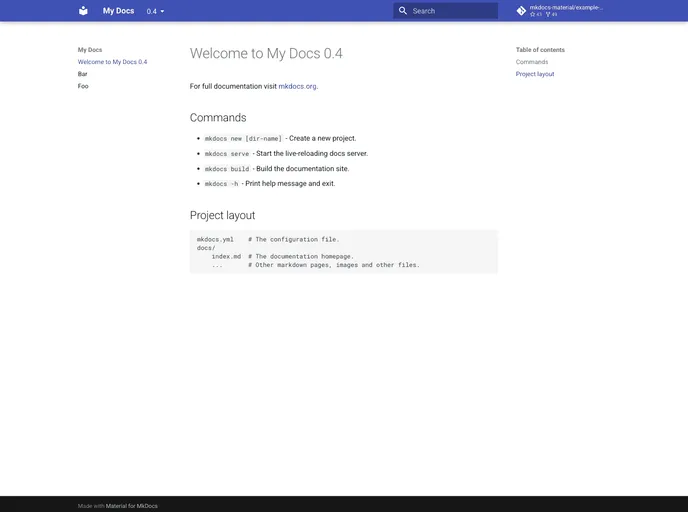Click the page title Welcome to My Docs 0.4
This screenshot has height=512, width=688.
[x=266, y=54]
